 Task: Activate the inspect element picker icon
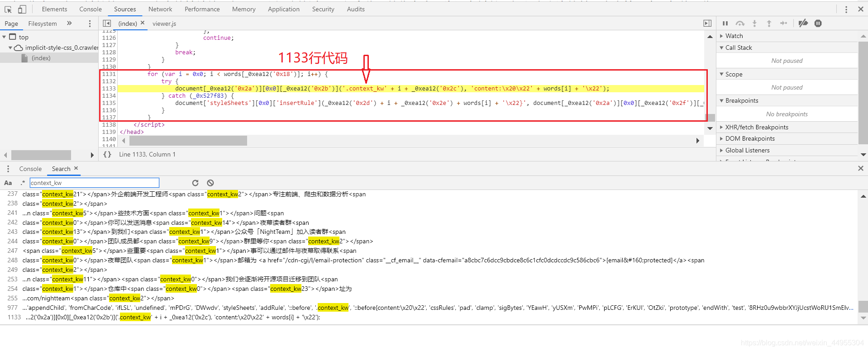click(x=8, y=9)
